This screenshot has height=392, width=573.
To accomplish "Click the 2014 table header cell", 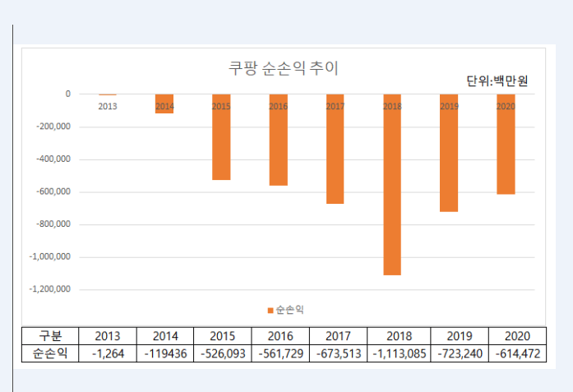I will coord(165,336).
